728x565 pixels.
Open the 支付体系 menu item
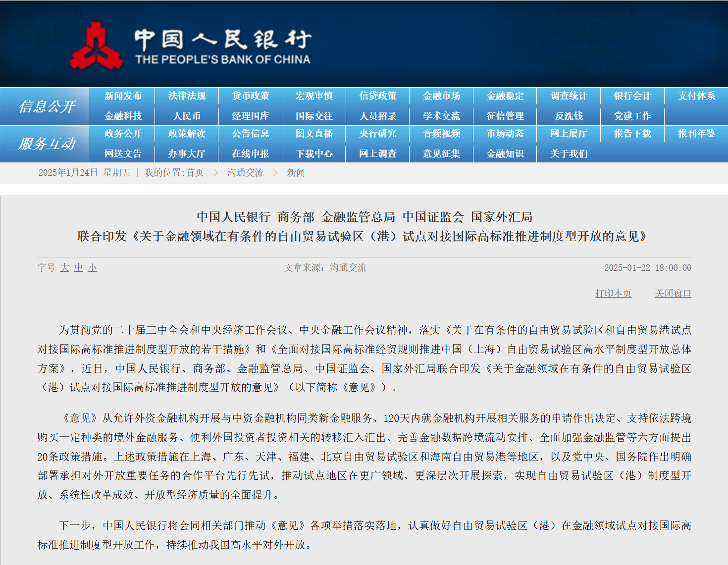(x=696, y=96)
